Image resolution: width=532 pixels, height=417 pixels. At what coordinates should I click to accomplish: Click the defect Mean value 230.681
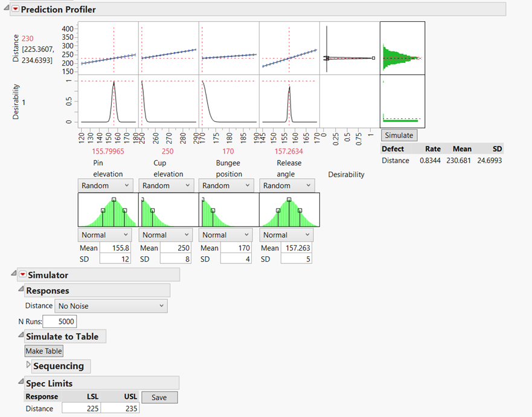click(458, 160)
